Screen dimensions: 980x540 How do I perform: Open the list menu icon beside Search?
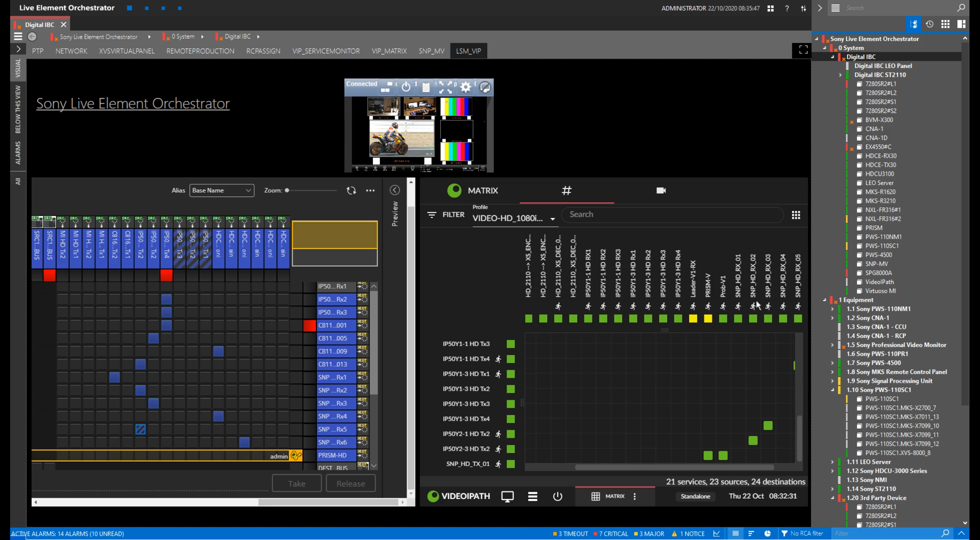(x=836, y=8)
